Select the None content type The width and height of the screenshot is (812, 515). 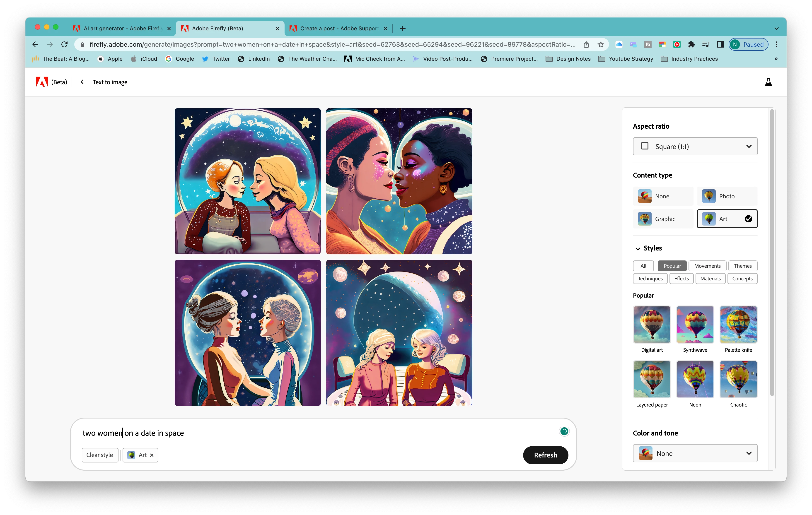[x=663, y=196]
